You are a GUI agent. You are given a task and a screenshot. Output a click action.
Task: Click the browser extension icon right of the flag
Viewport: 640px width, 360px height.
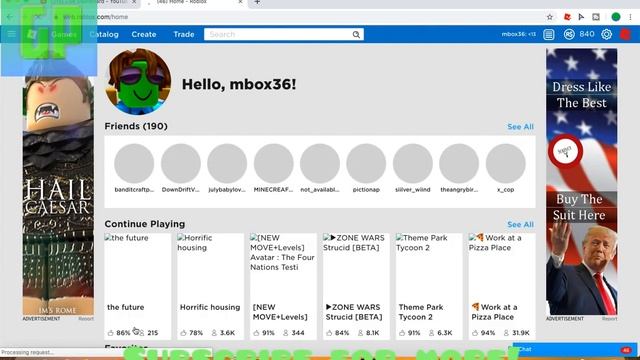(596, 17)
